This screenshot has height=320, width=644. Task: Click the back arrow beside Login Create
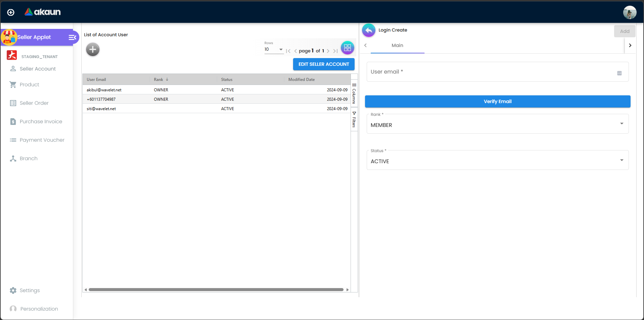369,30
